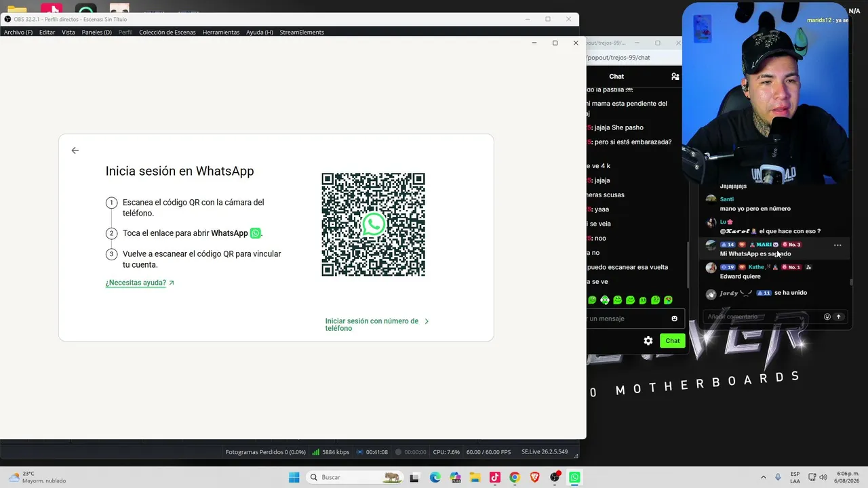The image size is (868, 488).
Task: Click the Fotogramas Perdidos 0 (0.0%) status
Action: pyautogui.click(x=265, y=452)
